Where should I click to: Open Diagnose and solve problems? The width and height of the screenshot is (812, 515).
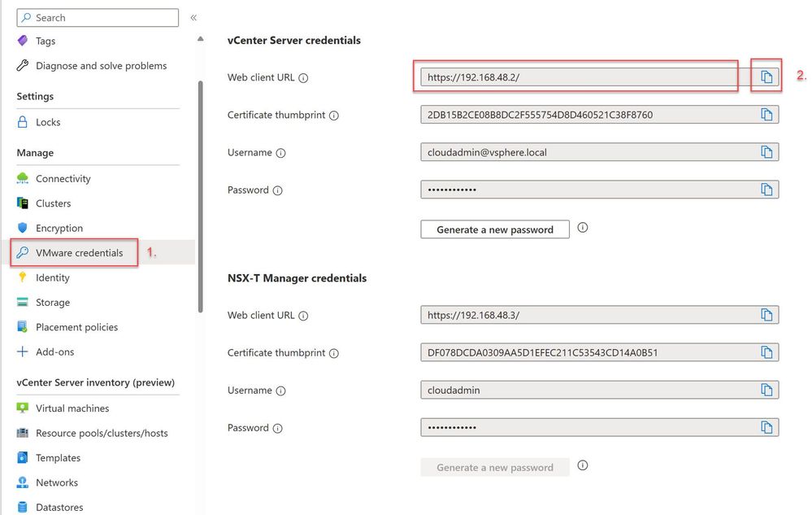click(x=101, y=66)
